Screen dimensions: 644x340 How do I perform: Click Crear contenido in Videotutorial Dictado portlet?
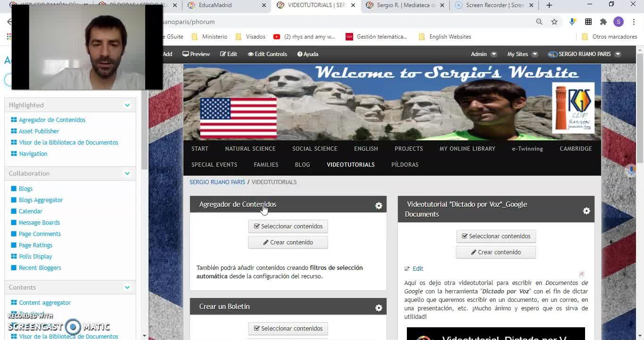point(496,252)
